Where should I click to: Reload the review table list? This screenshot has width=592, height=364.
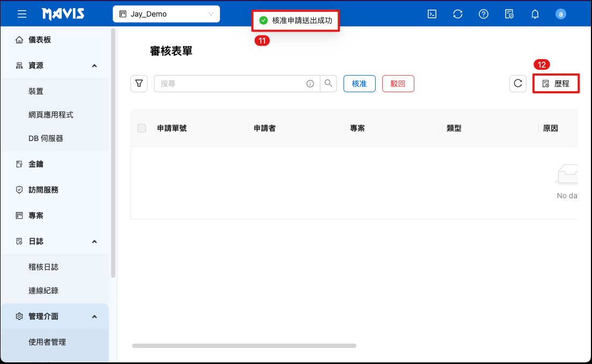click(x=518, y=84)
